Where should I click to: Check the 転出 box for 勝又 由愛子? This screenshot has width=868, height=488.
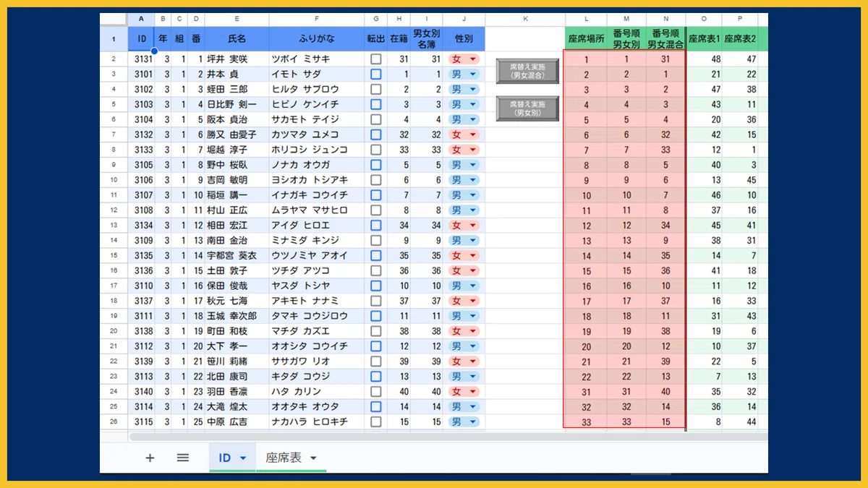[x=376, y=134]
